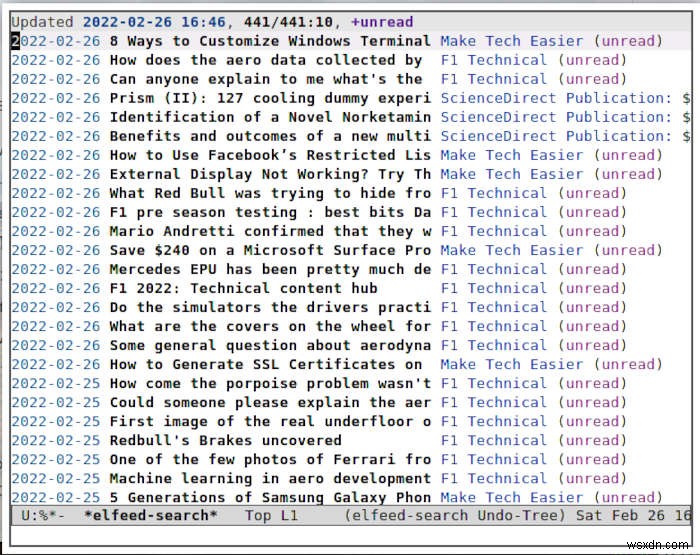Open "One of the few photos of Ferrari fro"
The width and height of the screenshot is (700, 555).
(x=270, y=459)
